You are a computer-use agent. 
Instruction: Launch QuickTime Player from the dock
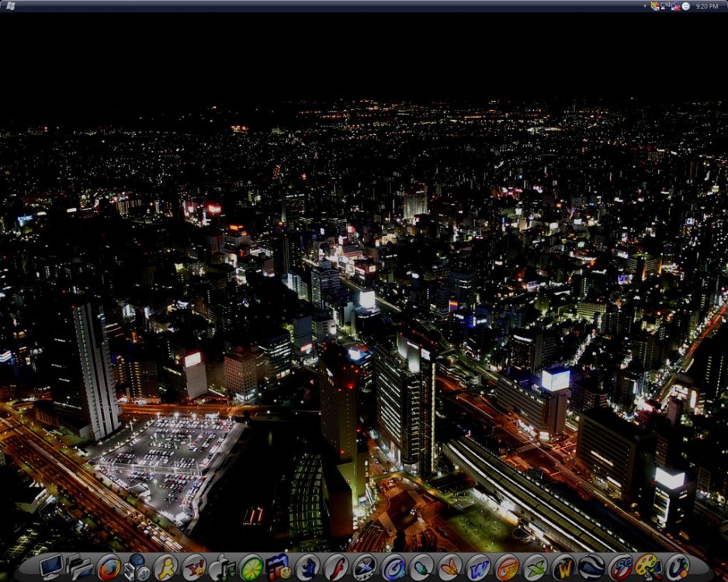pyautogui.click(x=393, y=566)
